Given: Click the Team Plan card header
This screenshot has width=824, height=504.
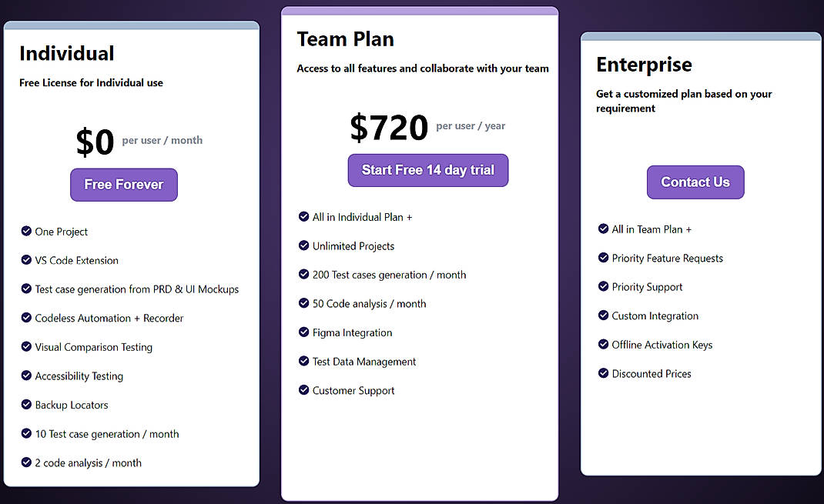Looking at the screenshot, I should coord(346,38).
